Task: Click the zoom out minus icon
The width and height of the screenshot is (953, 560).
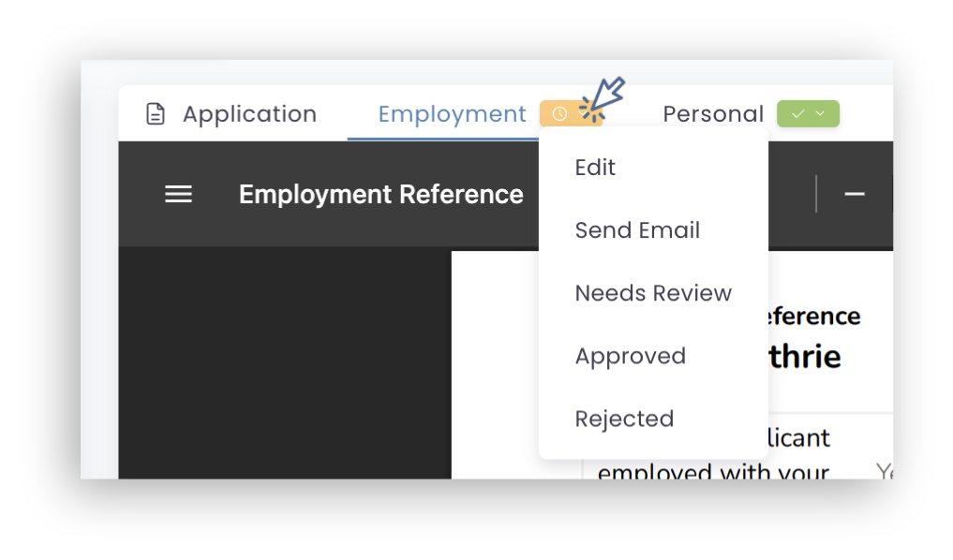Action: pyautogui.click(x=855, y=195)
